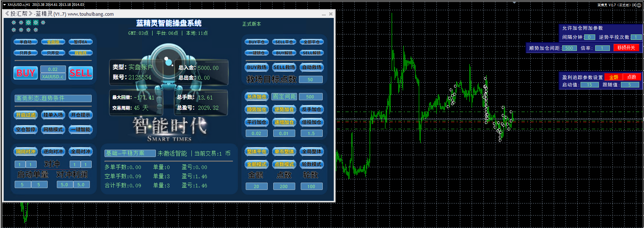644x228 pixels.
Task: Click SELL救场 rescue button
Action: [x=284, y=67]
